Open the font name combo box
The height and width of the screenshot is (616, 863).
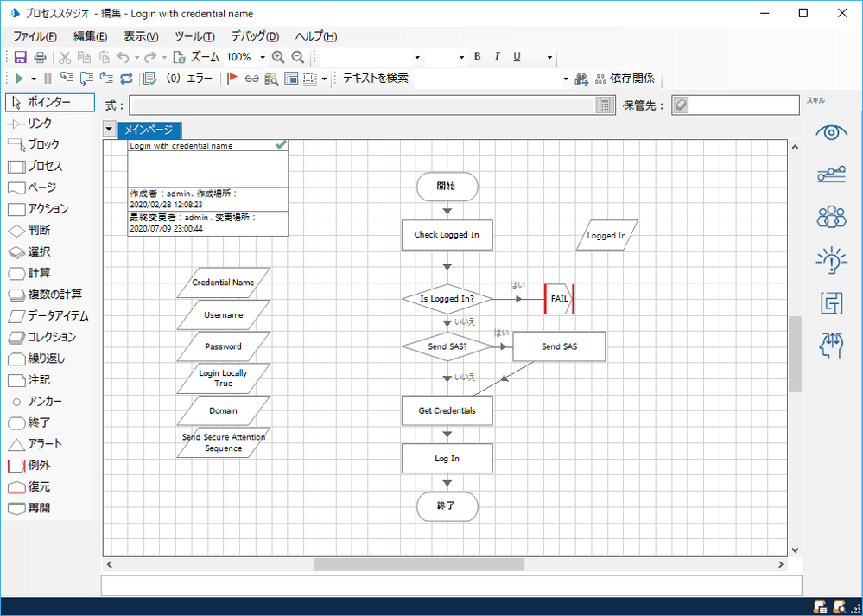click(x=371, y=57)
